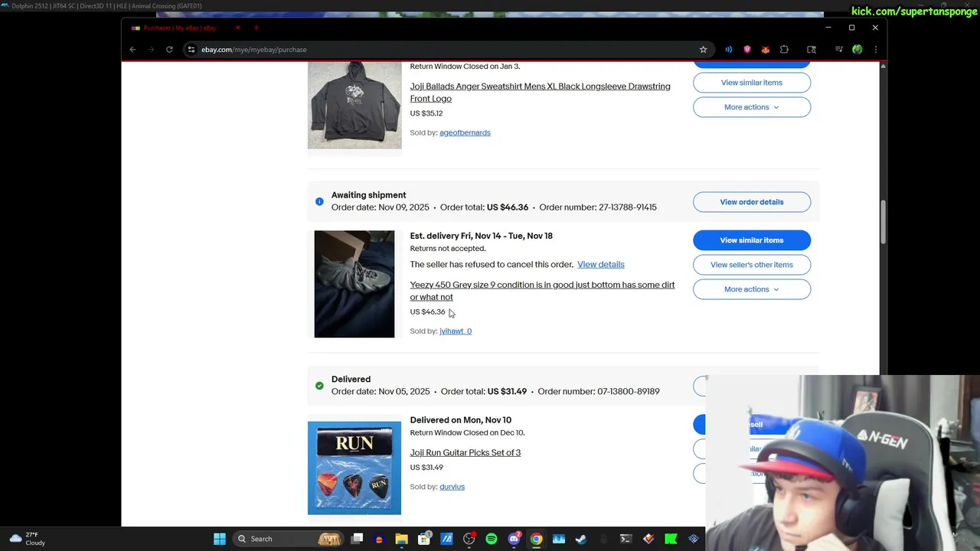Click the US $31.49 guitar picks price
Screen dimensions: 980x551
[x=426, y=468]
